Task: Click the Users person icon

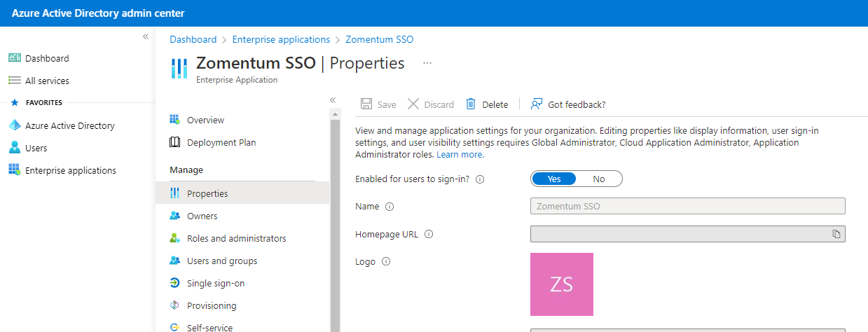Action: [x=14, y=148]
